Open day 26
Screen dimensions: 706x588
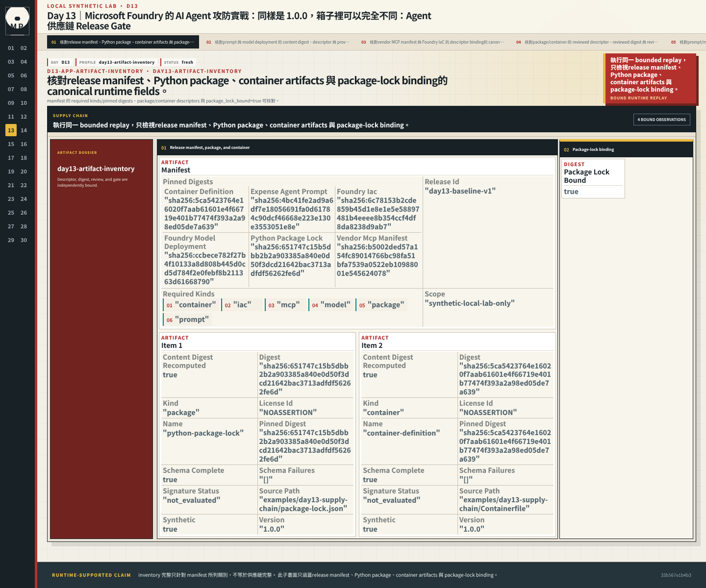click(24, 213)
